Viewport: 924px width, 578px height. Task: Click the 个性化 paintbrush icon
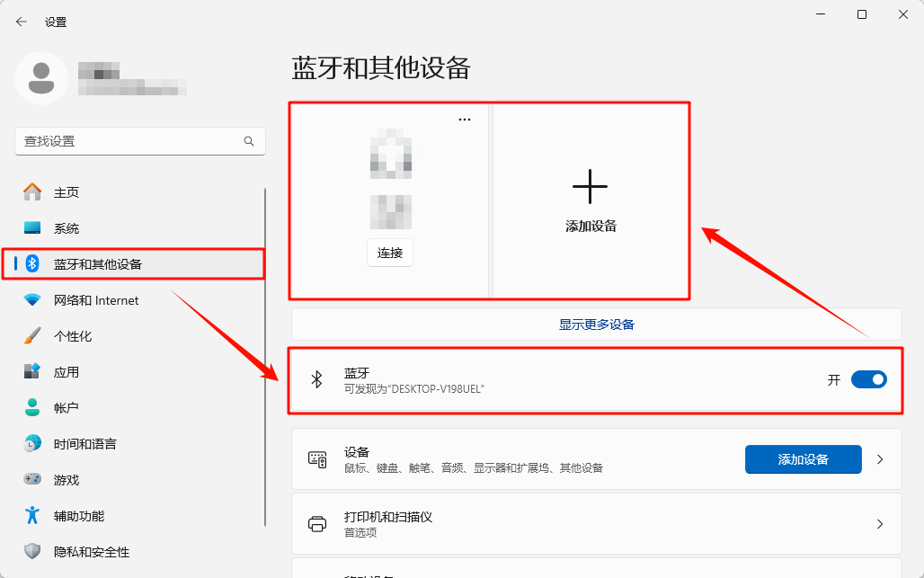pyautogui.click(x=32, y=336)
